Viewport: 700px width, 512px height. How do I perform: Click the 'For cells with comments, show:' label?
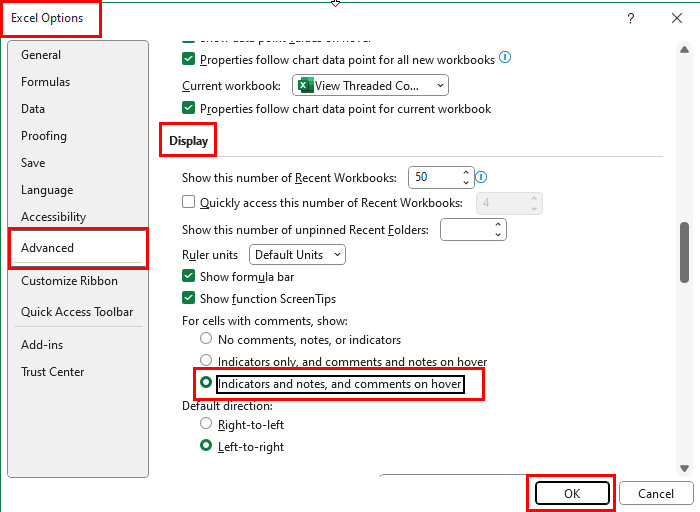click(x=265, y=321)
